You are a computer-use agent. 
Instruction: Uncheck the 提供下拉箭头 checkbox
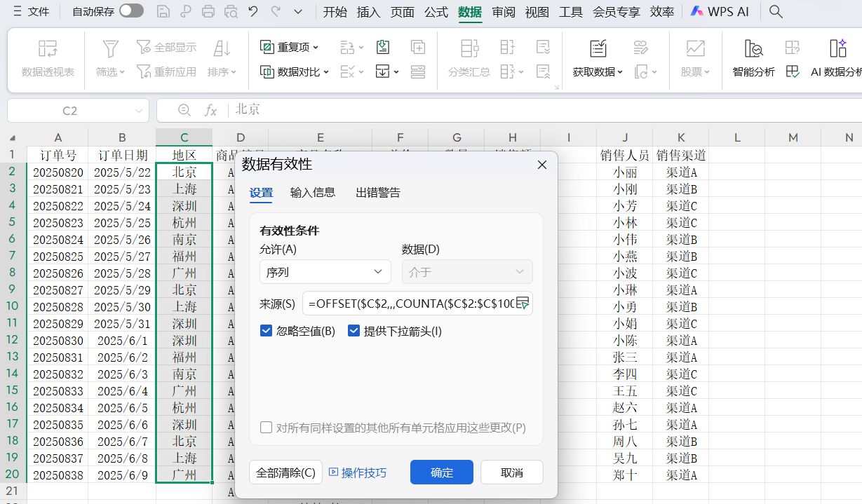click(353, 331)
